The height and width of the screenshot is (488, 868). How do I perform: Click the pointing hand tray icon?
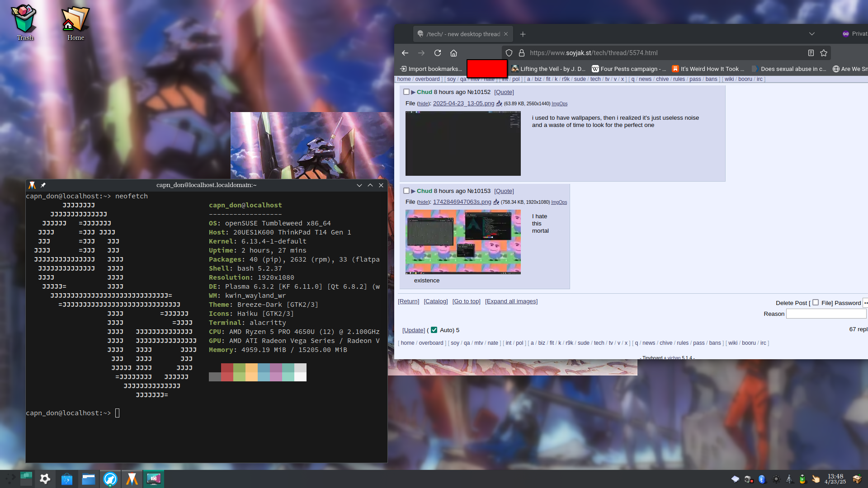pyautogui.click(x=816, y=479)
